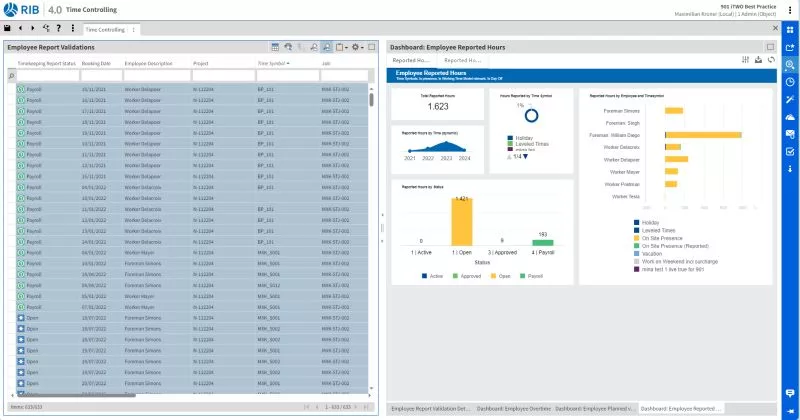
Task: Click the On Site Presence legend entry
Action: click(x=658, y=238)
